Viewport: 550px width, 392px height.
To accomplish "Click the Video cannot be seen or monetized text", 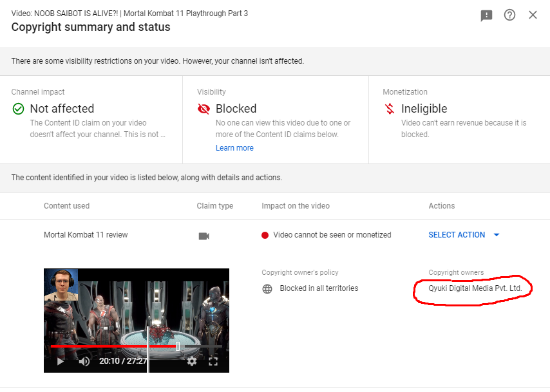I will pyautogui.click(x=332, y=235).
